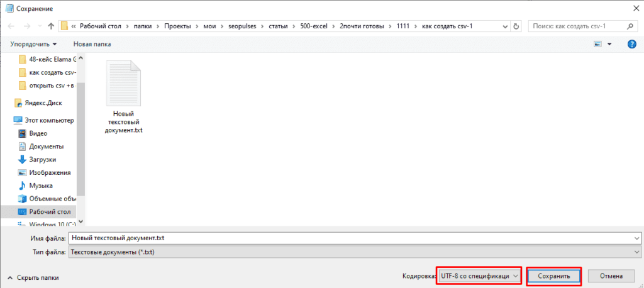The height and width of the screenshot is (288, 644).
Task: Expand the Имя файла dropdown arrow
Action: pos(636,238)
